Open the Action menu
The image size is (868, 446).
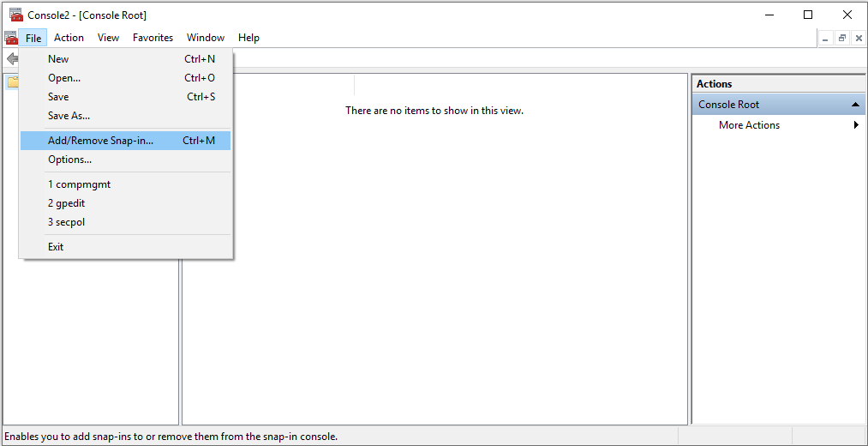click(x=69, y=38)
